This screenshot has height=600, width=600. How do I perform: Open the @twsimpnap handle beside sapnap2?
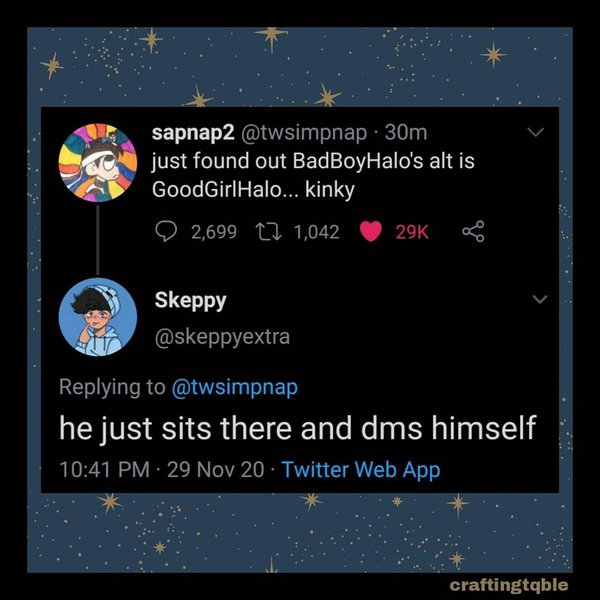click(x=319, y=133)
